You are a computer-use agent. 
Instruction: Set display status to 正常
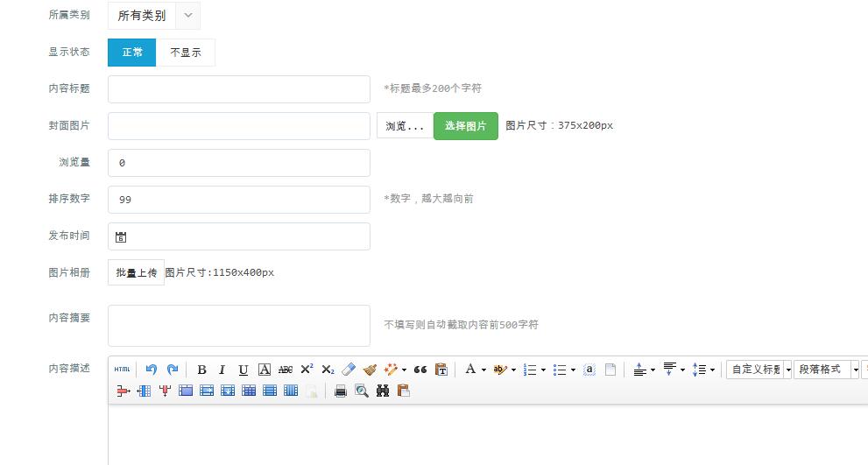[x=132, y=53]
